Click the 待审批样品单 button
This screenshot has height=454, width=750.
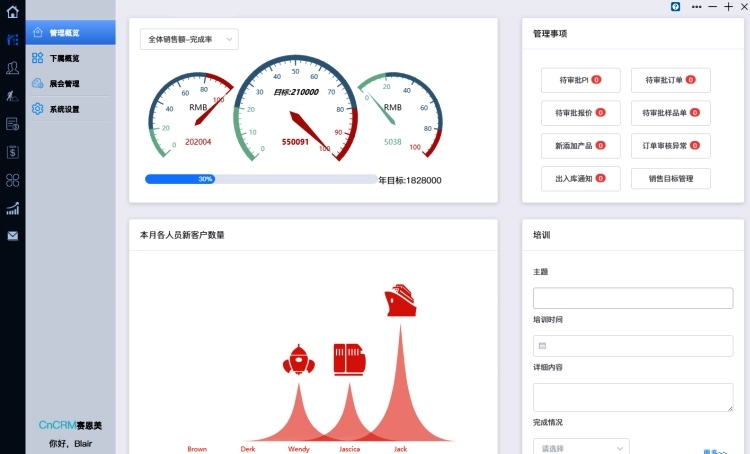[x=671, y=113]
